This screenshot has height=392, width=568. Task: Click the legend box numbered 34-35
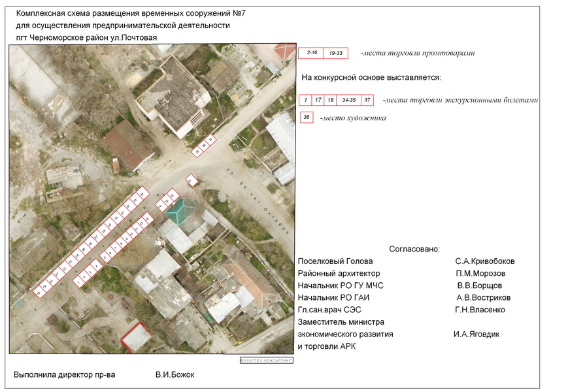point(348,100)
